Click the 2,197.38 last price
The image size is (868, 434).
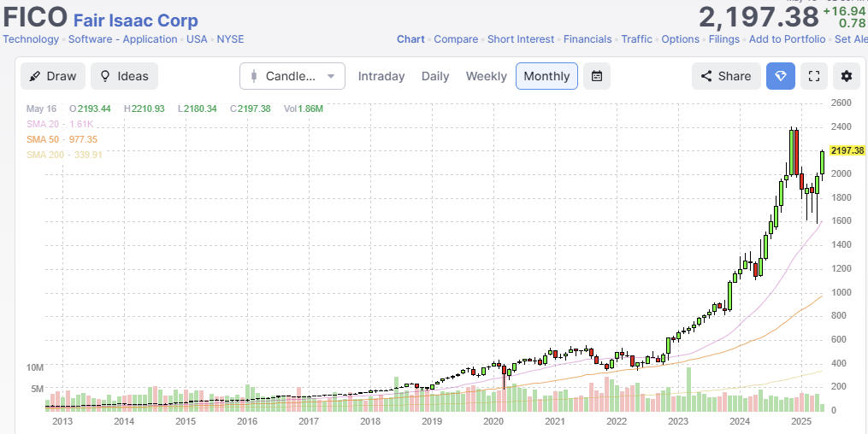[x=759, y=17]
